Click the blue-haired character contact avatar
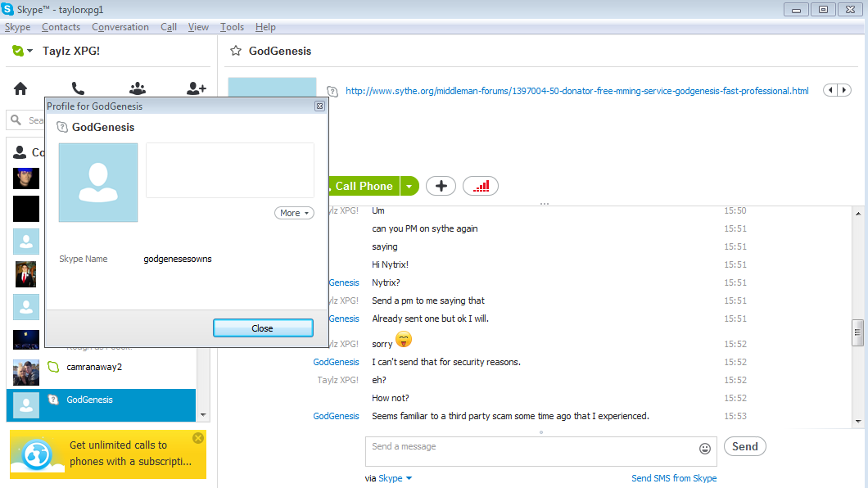Viewport: 868px width, 488px height. (x=26, y=178)
